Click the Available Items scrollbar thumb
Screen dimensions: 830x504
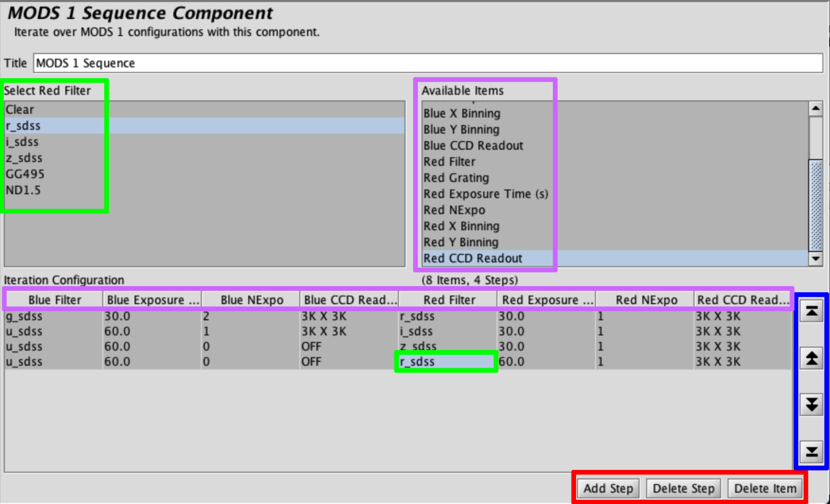click(x=815, y=205)
